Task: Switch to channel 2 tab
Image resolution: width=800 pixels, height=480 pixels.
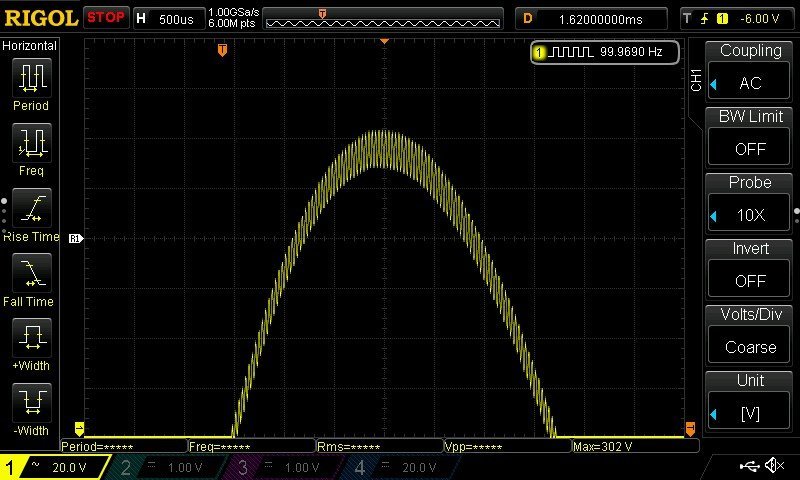Action: pos(164,467)
